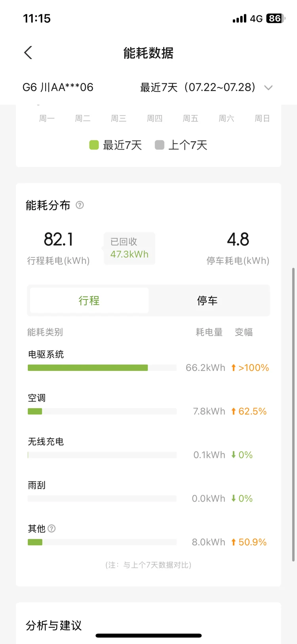297x644 pixels.
Task: Tap the 已回收 47.3kWh badge
Action: coord(129,248)
